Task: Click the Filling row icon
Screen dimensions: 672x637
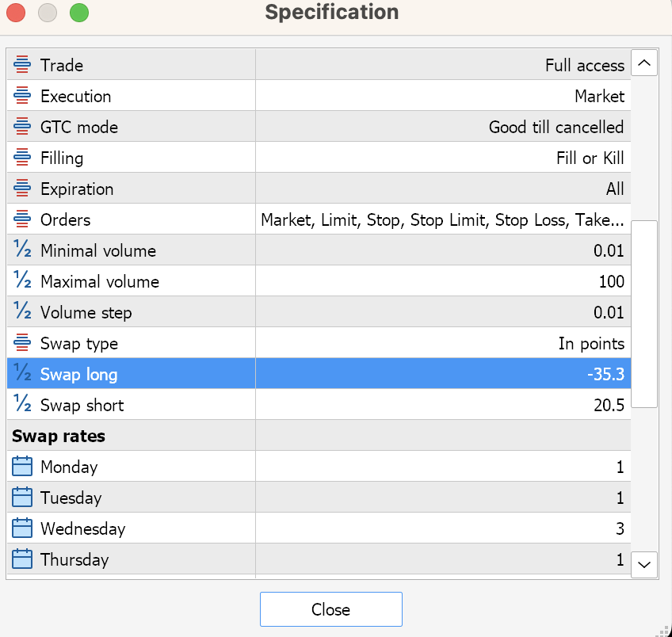Action: pos(22,158)
